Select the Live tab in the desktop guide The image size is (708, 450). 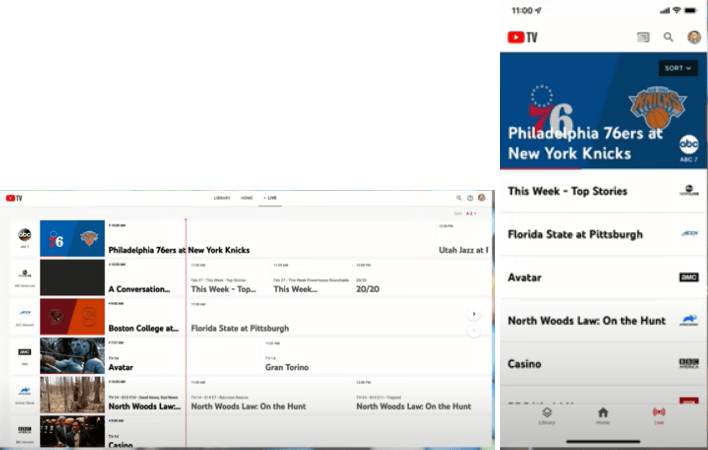270,198
